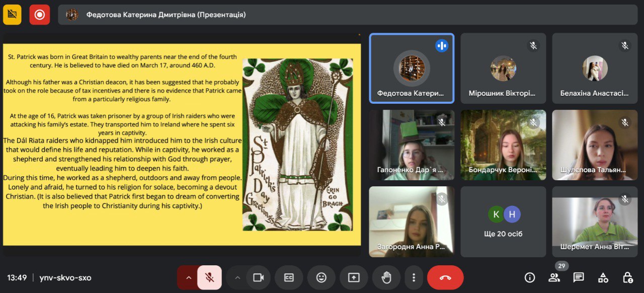Click muted mic icon on Бондарчук's tile
Image resolution: width=644 pixels, height=293 pixels.
point(533,122)
